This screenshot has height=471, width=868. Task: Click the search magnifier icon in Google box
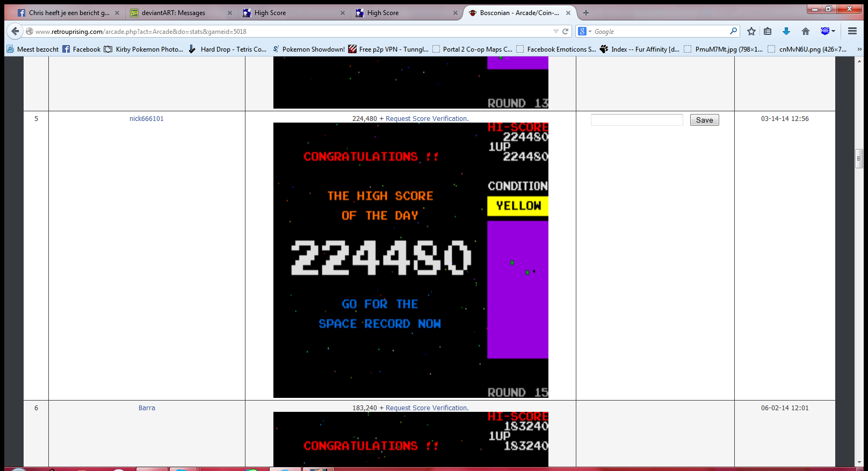[x=733, y=31]
